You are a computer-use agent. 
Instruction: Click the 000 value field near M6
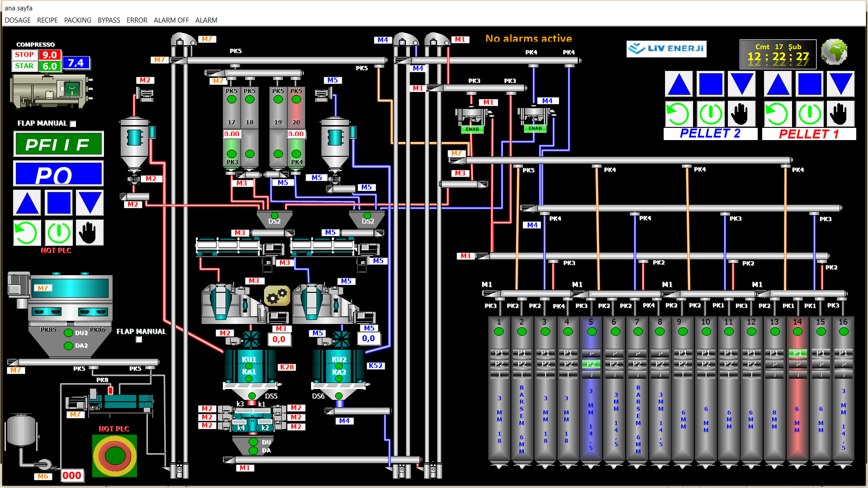(72, 475)
